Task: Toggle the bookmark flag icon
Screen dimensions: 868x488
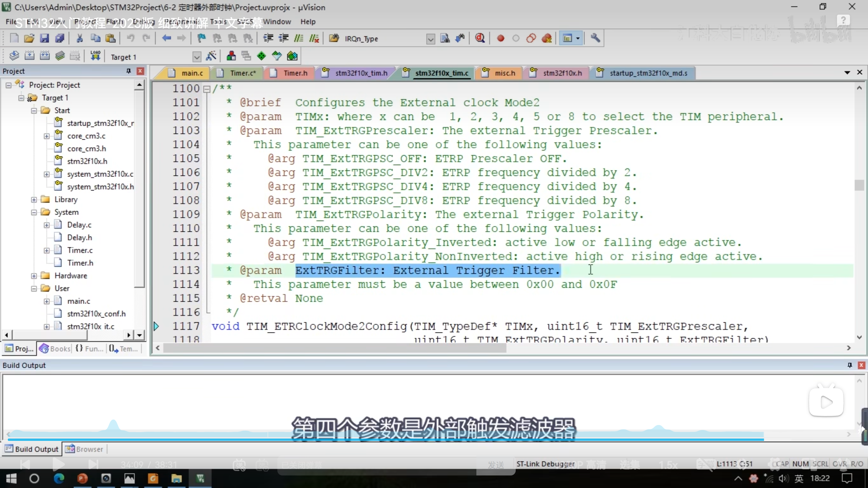Action: tap(201, 38)
